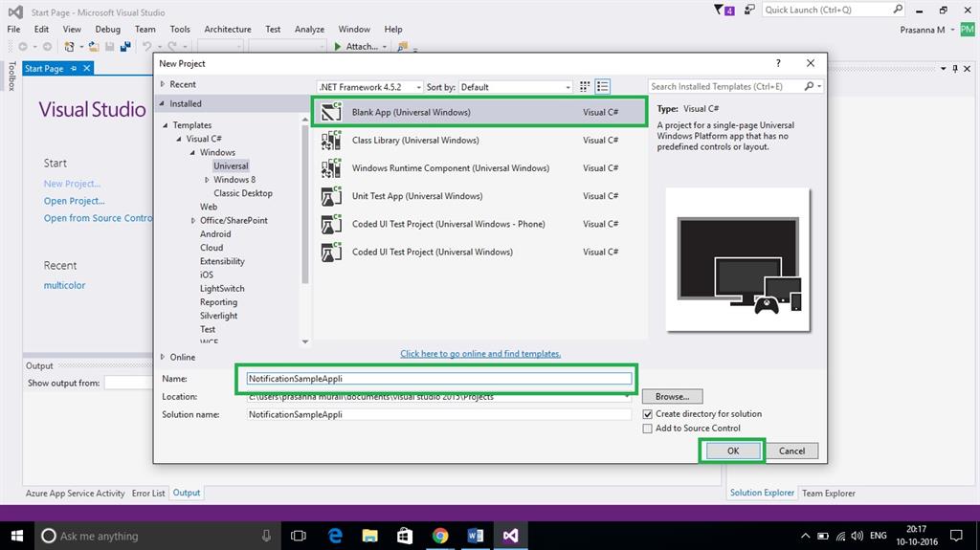Open Word from taskbar
Screen dimensions: 980x550
tap(475, 536)
